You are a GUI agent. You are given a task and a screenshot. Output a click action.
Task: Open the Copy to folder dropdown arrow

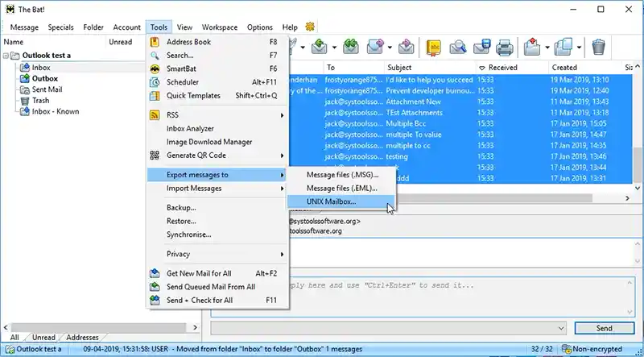579,48
